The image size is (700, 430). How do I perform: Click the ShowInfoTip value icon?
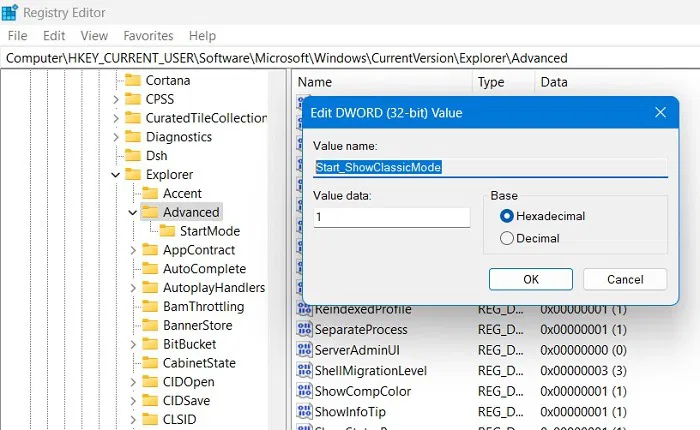coord(305,412)
